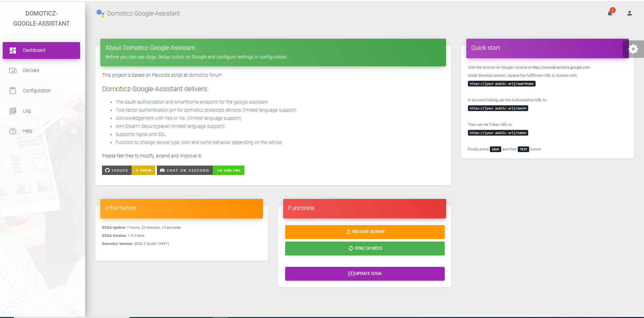Screen dimensions: 644x318
Task: Open the DOMOTICZ-GOOGLE-ASSISTANT sidebar brand link
Action: [41, 19]
